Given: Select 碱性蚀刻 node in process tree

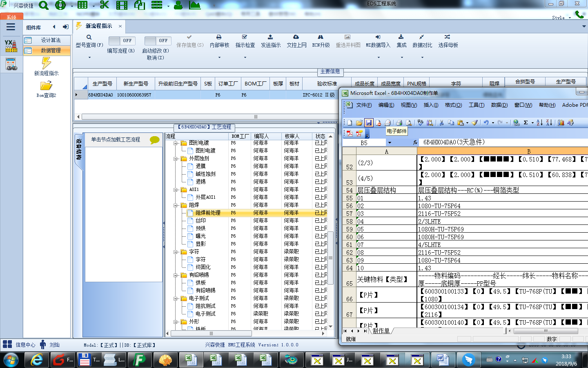Looking at the screenshot, I should pyautogui.click(x=205, y=174).
